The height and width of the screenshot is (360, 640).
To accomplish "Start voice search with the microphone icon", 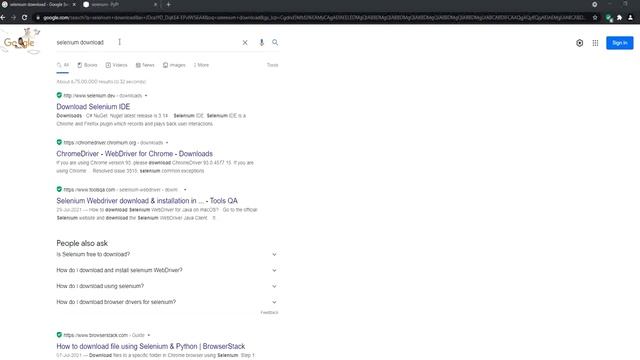I will click(x=262, y=42).
